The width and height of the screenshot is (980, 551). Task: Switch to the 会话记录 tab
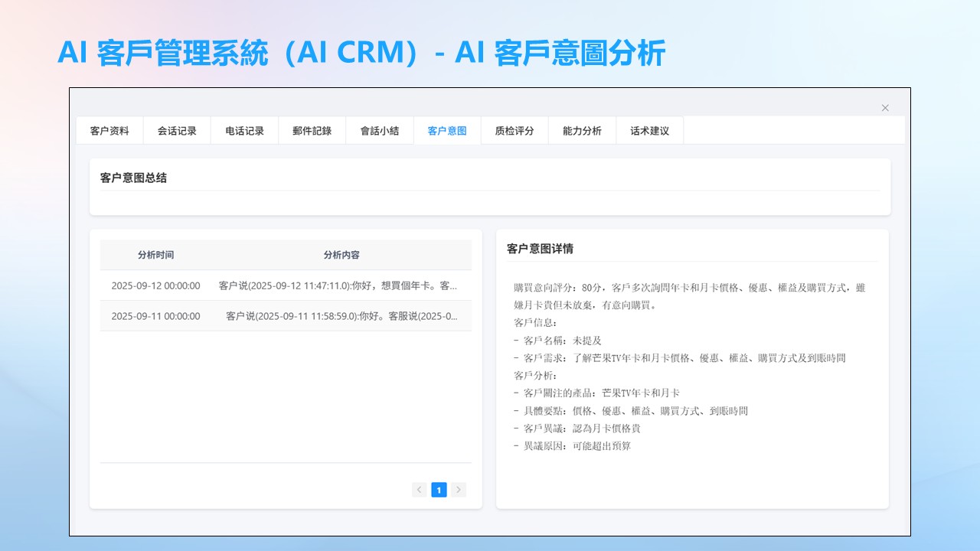coord(177,131)
